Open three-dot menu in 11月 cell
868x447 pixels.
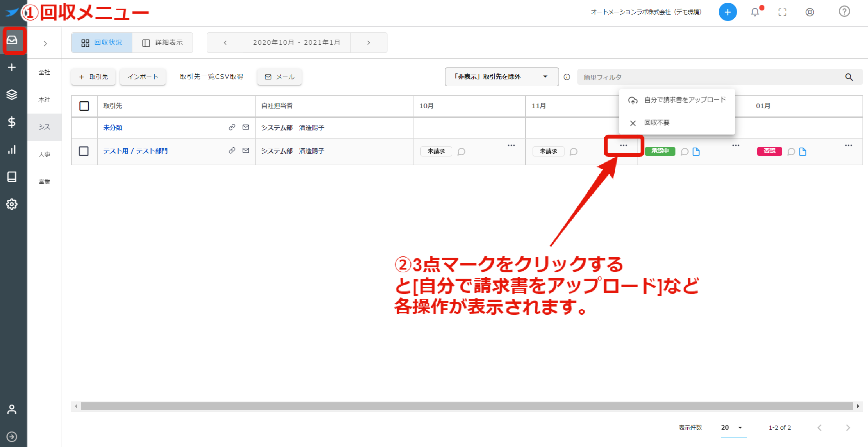(623, 146)
